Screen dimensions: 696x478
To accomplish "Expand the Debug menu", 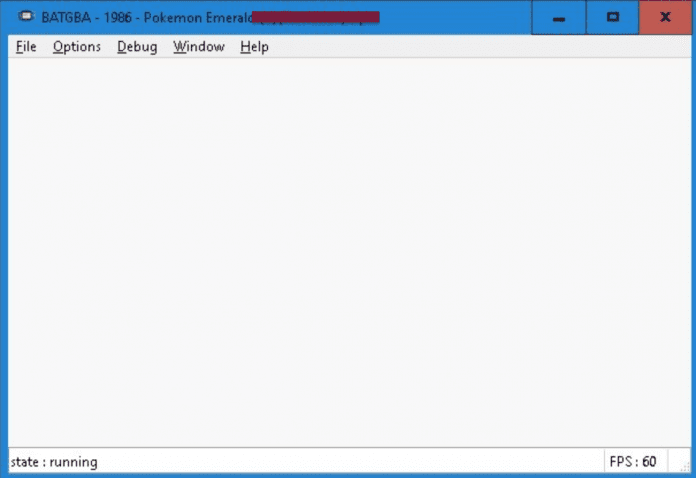I will coord(137,47).
